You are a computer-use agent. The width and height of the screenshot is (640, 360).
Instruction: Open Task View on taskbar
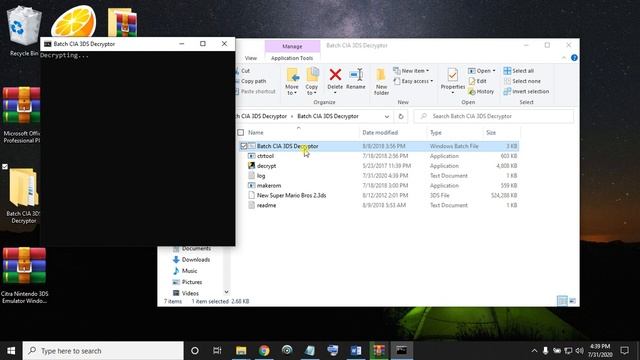point(217,351)
